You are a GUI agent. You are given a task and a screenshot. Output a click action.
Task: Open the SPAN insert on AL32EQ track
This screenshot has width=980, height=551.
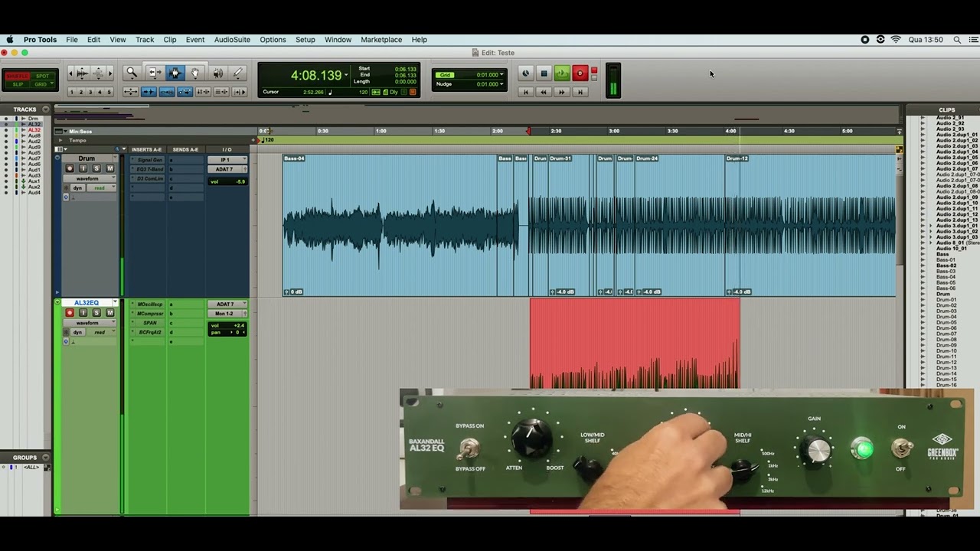[x=149, y=323]
